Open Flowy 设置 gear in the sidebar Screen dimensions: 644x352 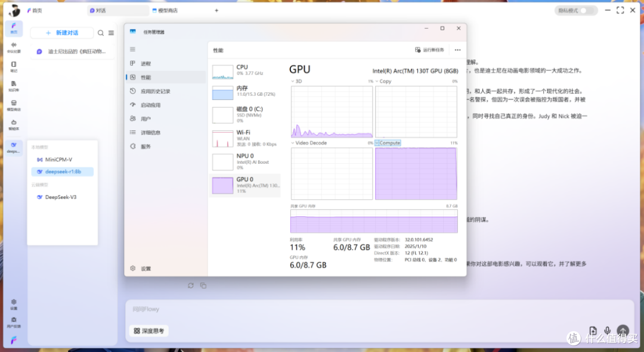(x=14, y=304)
